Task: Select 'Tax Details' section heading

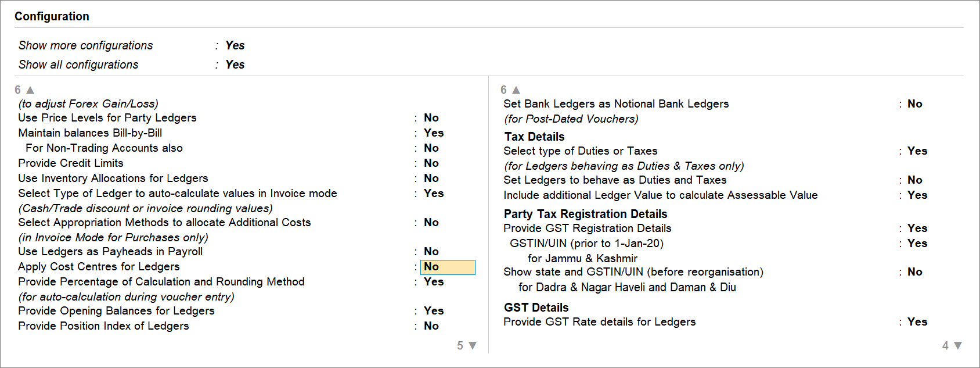Action: [x=534, y=137]
